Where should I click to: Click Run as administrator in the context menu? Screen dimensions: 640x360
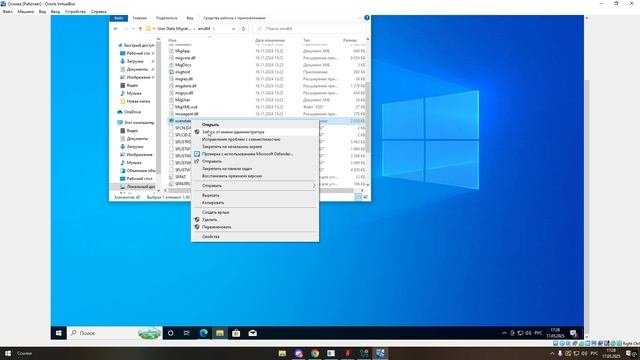(x=233, y=132)
